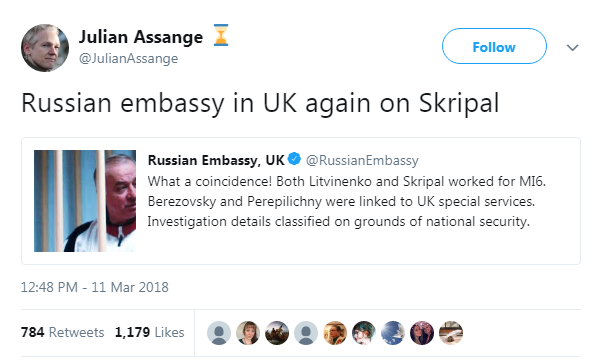The image size is (606, 362).
Task: Open the fifth liker avatar
Action: pyautogui.click(x=335, y=333)
